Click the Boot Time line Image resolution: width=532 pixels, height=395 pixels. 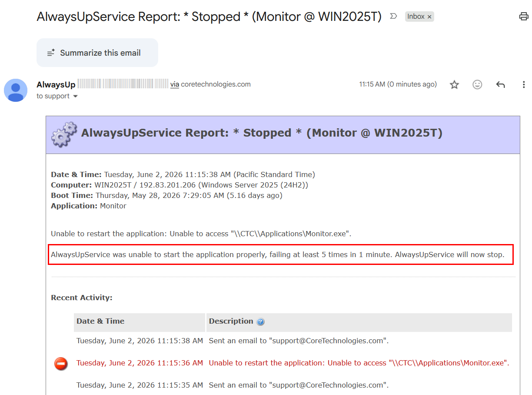pos(166,195)
